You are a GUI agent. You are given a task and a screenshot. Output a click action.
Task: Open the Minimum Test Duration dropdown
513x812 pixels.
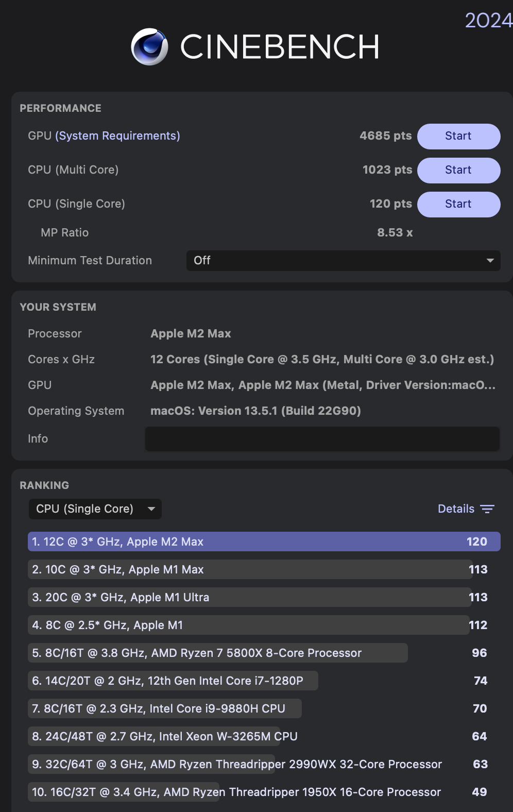pyautogui.click(x=343, y=261)
